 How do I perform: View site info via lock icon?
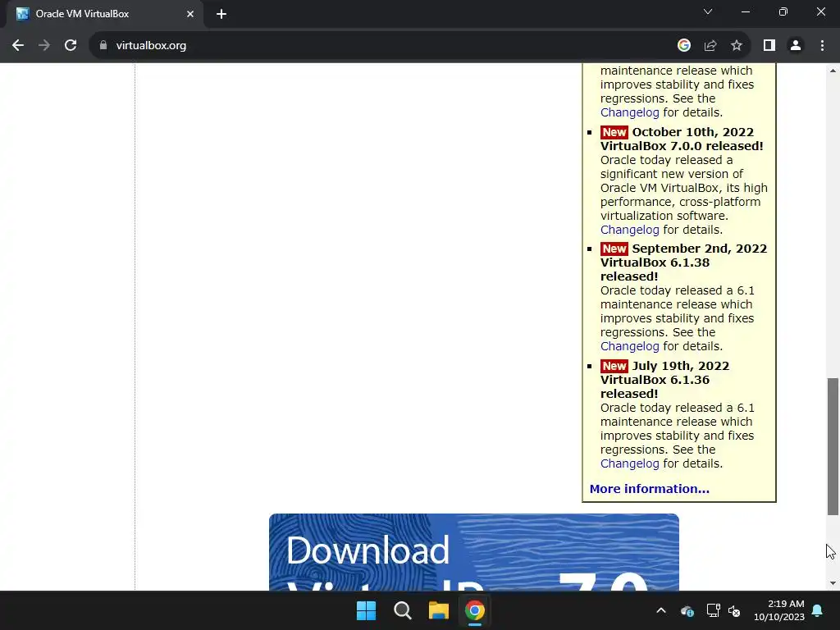pos(103,46)
